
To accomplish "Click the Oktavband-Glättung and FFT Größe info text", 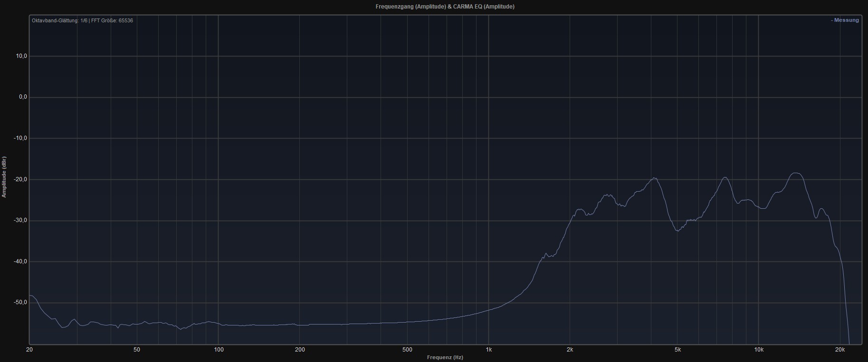I will (x=82, y=21).
